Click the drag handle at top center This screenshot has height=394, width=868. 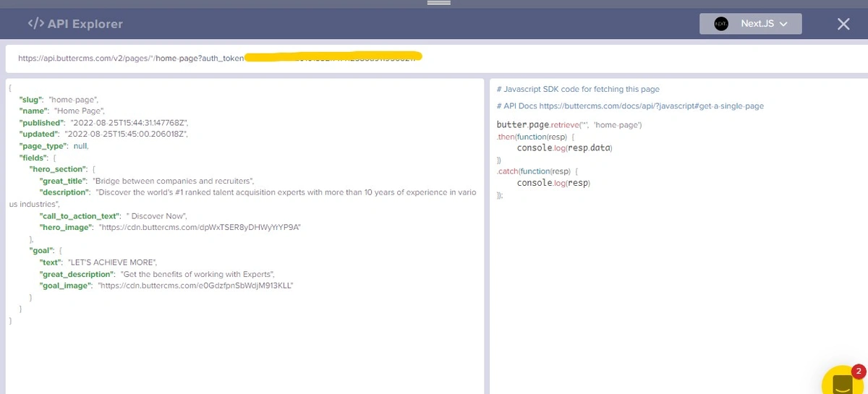point(439,3)
